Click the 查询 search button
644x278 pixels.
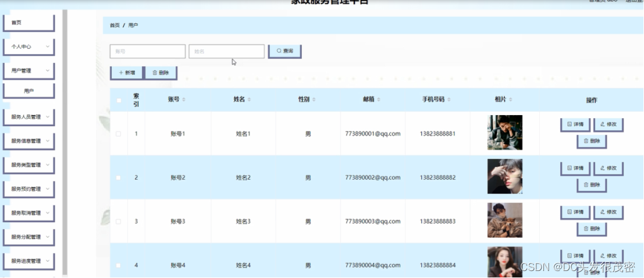click(x=284, y=51)
